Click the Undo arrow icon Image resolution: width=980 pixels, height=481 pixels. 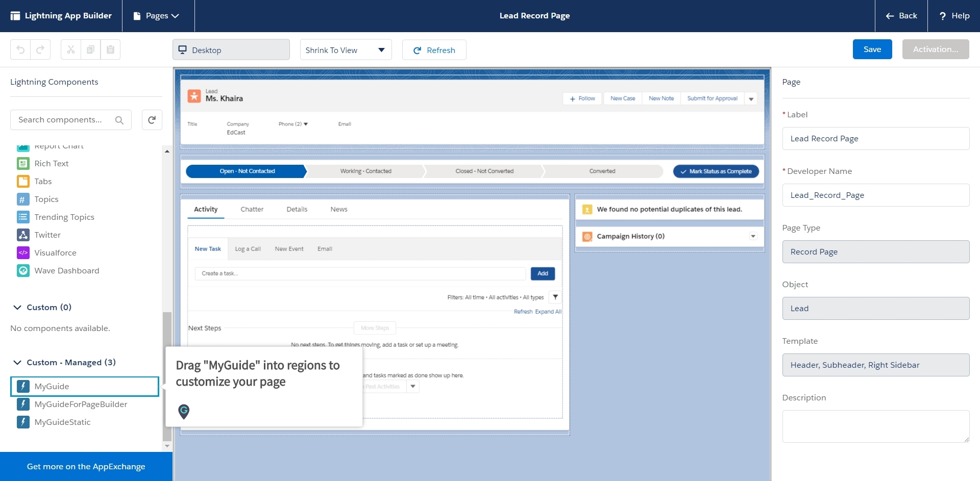[x=20, y=49]
